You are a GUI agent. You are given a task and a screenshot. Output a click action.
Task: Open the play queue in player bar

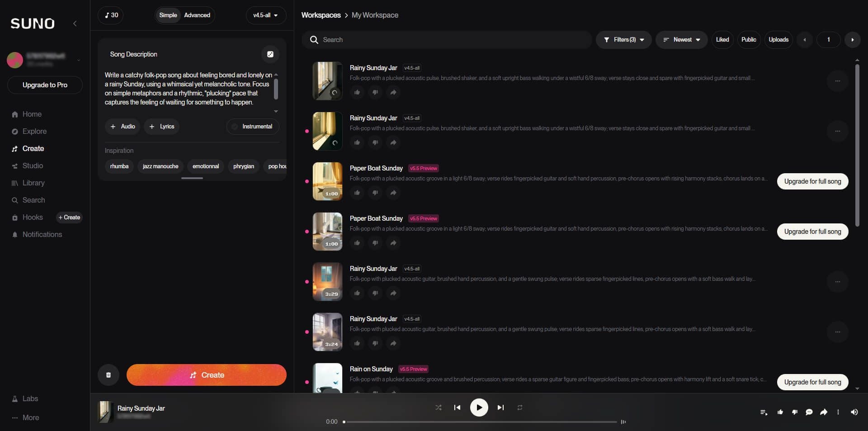tap(764, 412)
